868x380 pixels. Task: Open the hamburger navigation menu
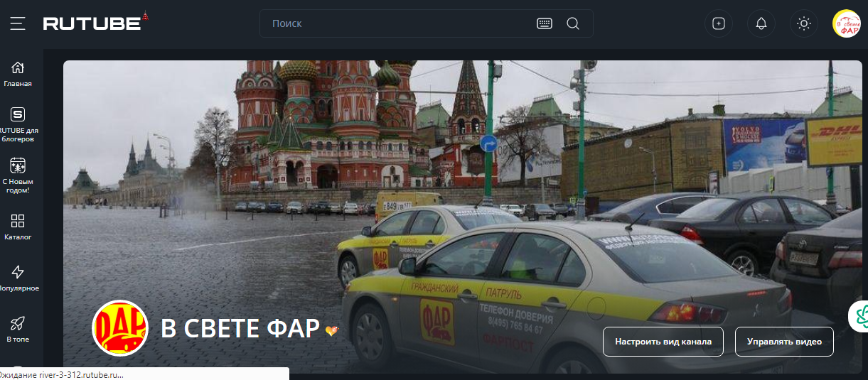coord(18,23)
